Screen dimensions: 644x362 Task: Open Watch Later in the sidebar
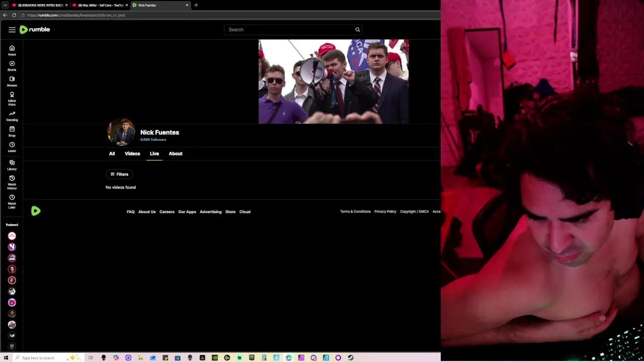click(12, 202)
